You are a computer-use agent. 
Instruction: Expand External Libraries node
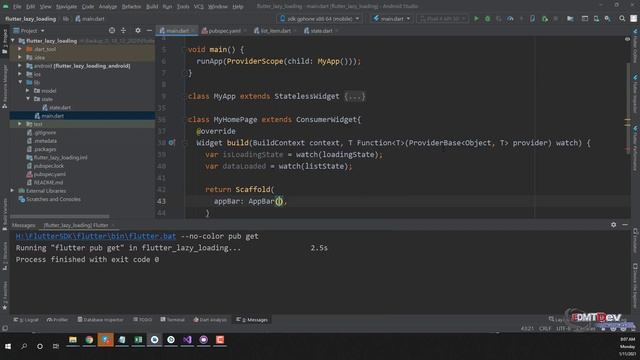pos(13,191)
